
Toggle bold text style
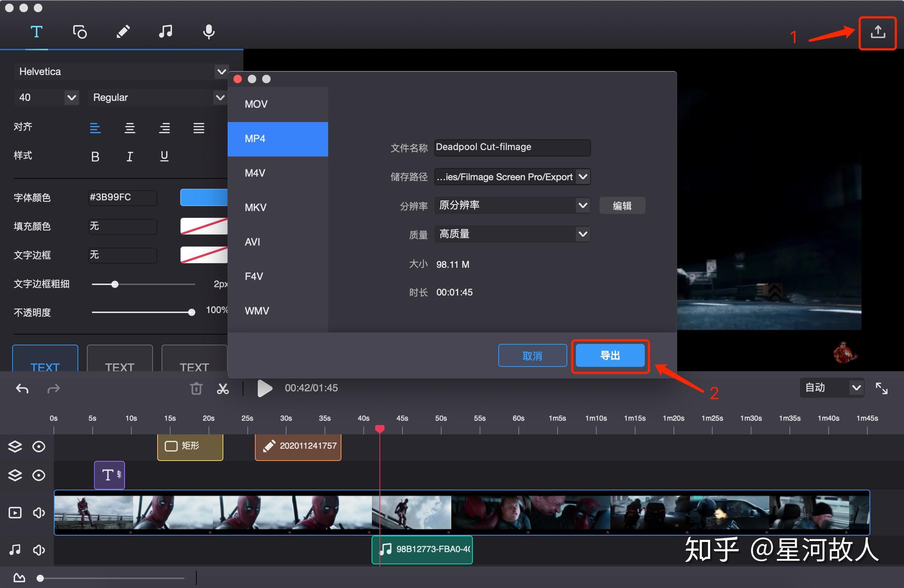point(95,157)
